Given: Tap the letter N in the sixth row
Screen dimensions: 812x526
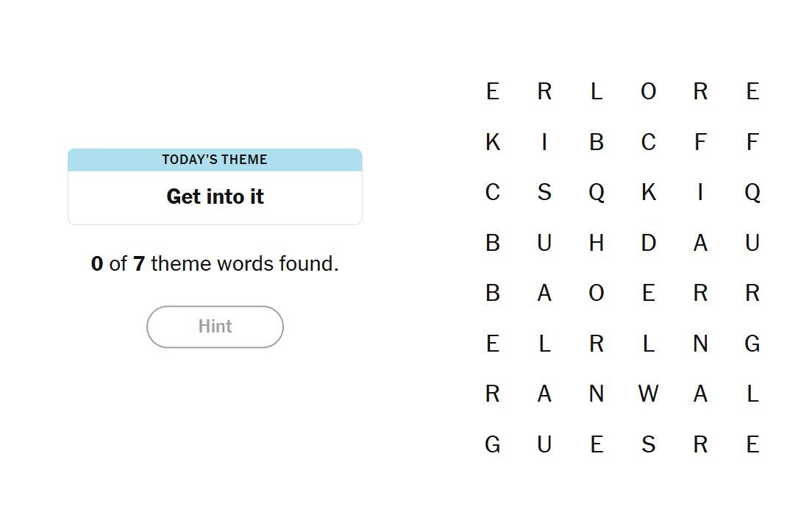Looking at the screenshot, I should pyautogui.click(x=700, y=344).
